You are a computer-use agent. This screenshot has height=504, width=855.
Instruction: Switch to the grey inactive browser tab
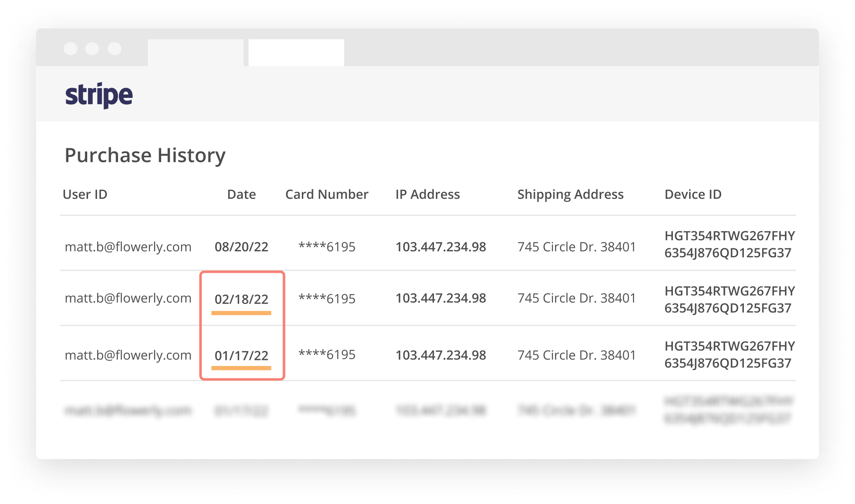pyautogui.click(x=195, y=53)
